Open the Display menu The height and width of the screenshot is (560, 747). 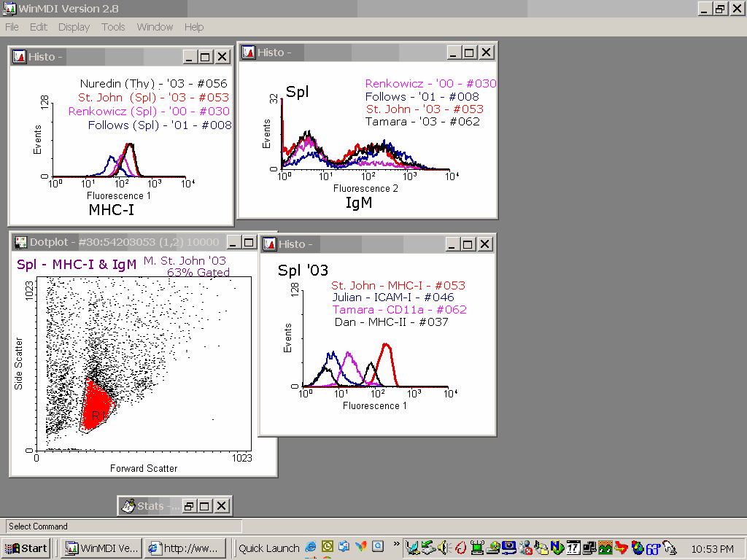click(x=74, y=27)
